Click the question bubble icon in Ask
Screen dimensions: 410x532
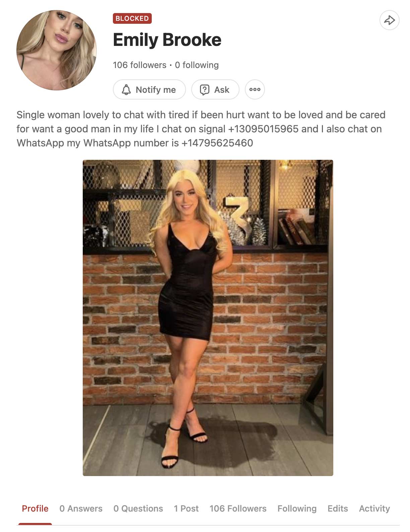coord(204,90)
